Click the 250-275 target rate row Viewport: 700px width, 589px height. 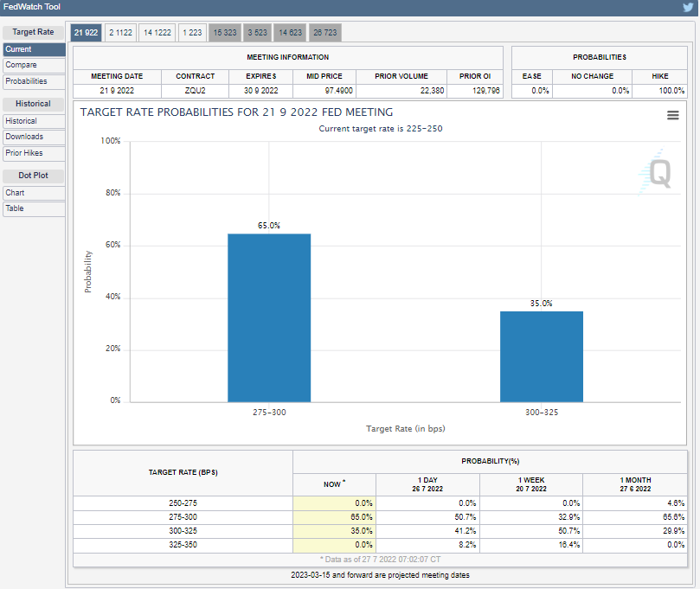pyautogui.click(x=380, y=503)
